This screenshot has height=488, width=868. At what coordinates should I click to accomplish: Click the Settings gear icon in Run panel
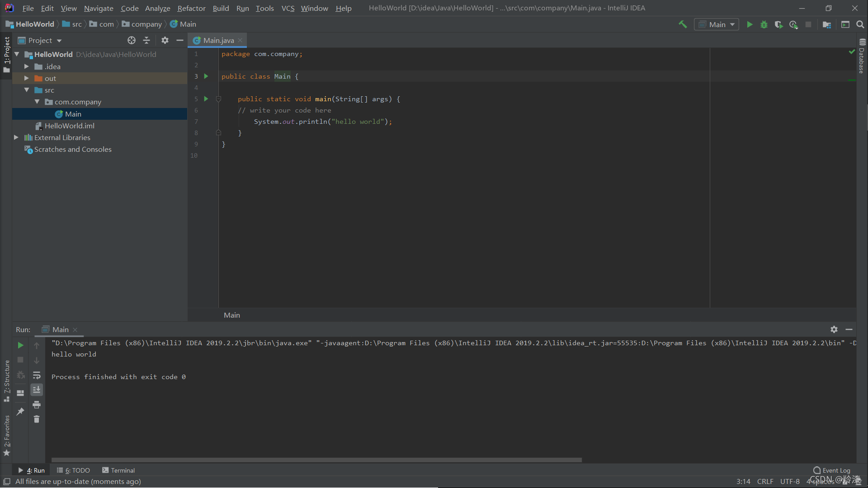(x=834, y=329)
